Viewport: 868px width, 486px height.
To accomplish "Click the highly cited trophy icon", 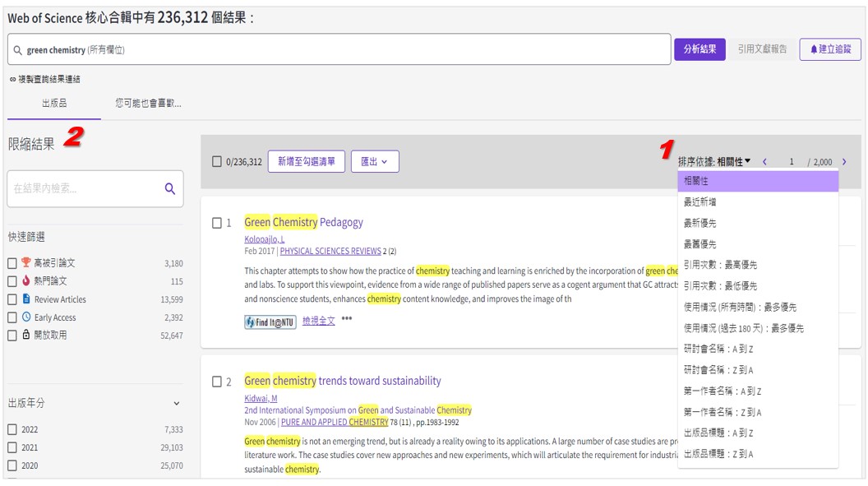I will click(26, 262).
